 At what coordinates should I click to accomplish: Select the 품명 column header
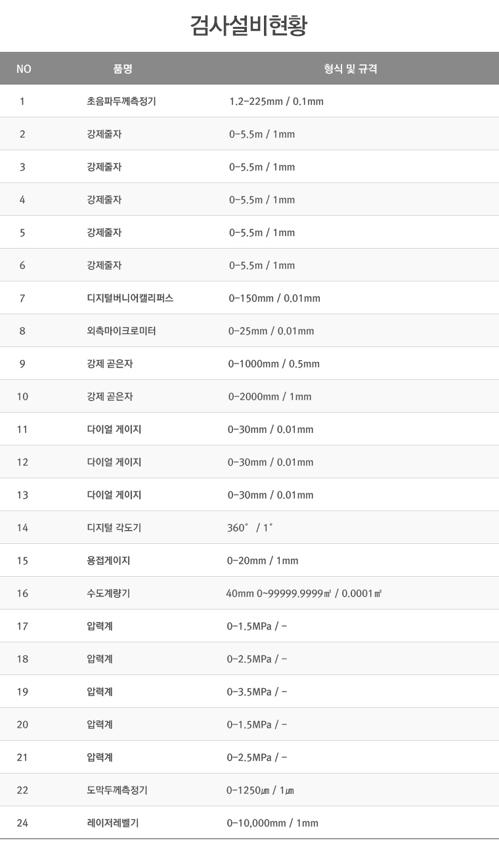(123, 69)
